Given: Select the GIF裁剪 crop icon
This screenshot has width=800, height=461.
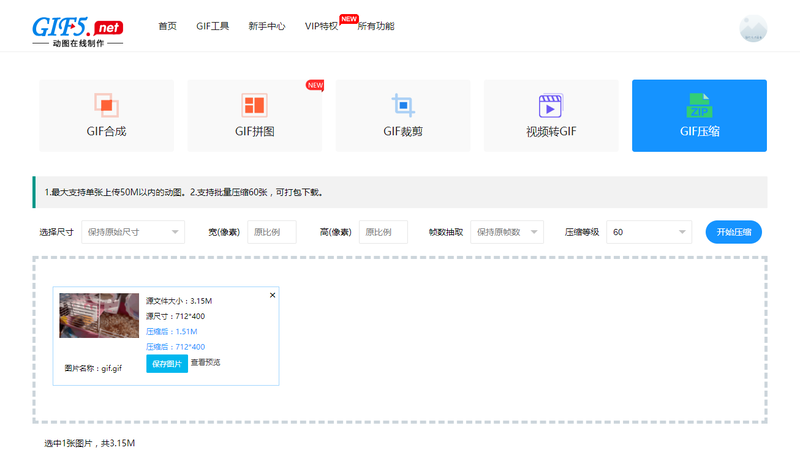Looking at the screenshot, I should pyautogui.click(x=403, y=105).
